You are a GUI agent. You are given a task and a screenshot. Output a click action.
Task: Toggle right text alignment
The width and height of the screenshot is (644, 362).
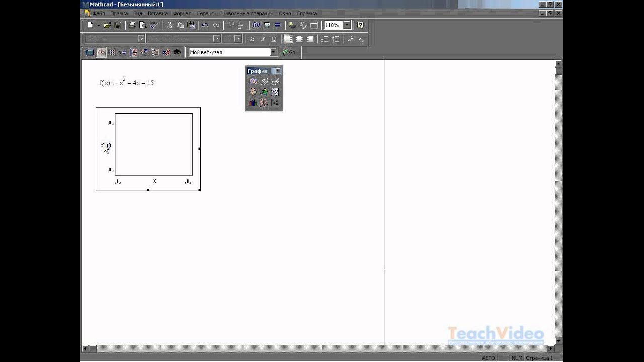[x=310, y=39]
